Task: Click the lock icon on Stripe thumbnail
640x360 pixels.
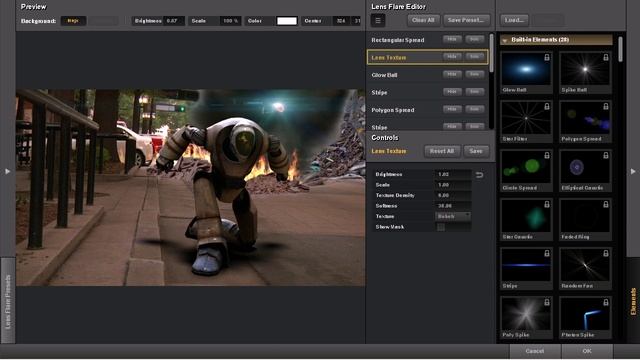Action: click(x=547, y=253)
